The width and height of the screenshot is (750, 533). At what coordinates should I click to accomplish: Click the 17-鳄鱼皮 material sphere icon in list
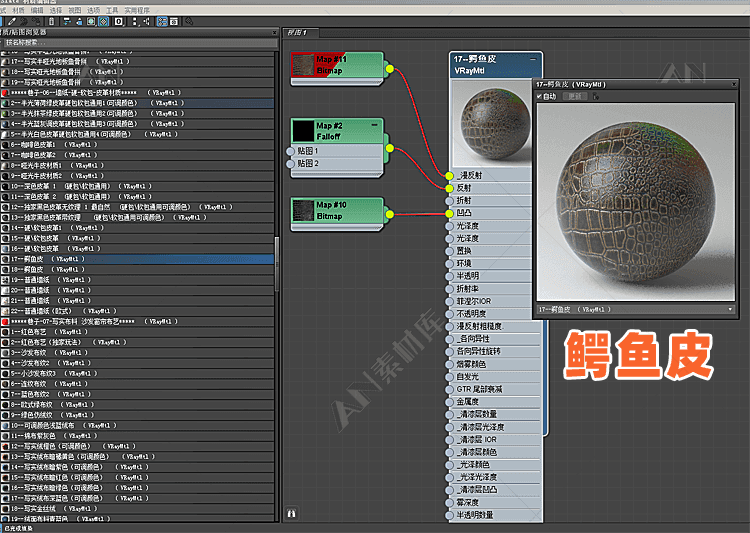click(5, 258)
